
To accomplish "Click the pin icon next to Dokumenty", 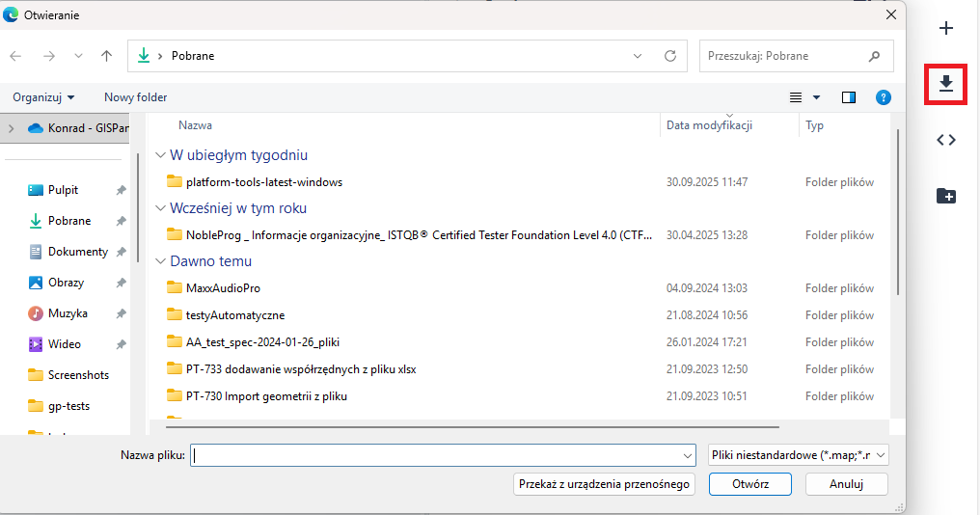I will tap(122, 252).
